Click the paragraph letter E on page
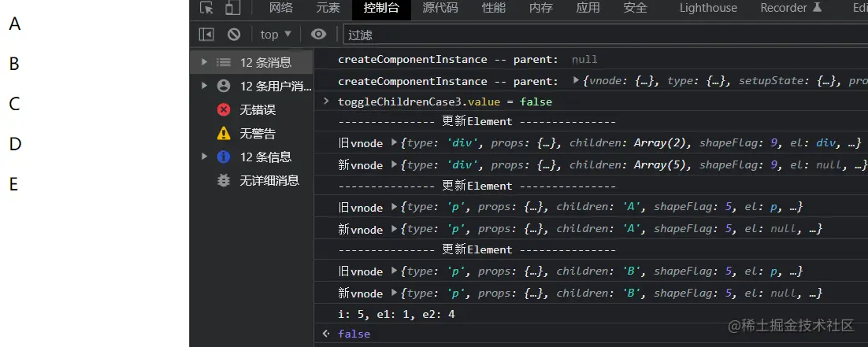The width and height of the screenshot is (868, 347). click(14, 184)
